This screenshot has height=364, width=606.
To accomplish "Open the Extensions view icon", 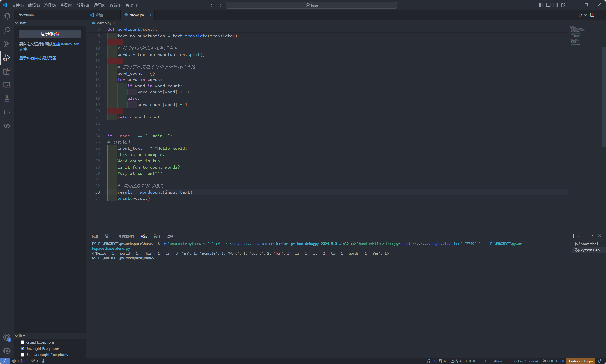I will coord(7,71).
